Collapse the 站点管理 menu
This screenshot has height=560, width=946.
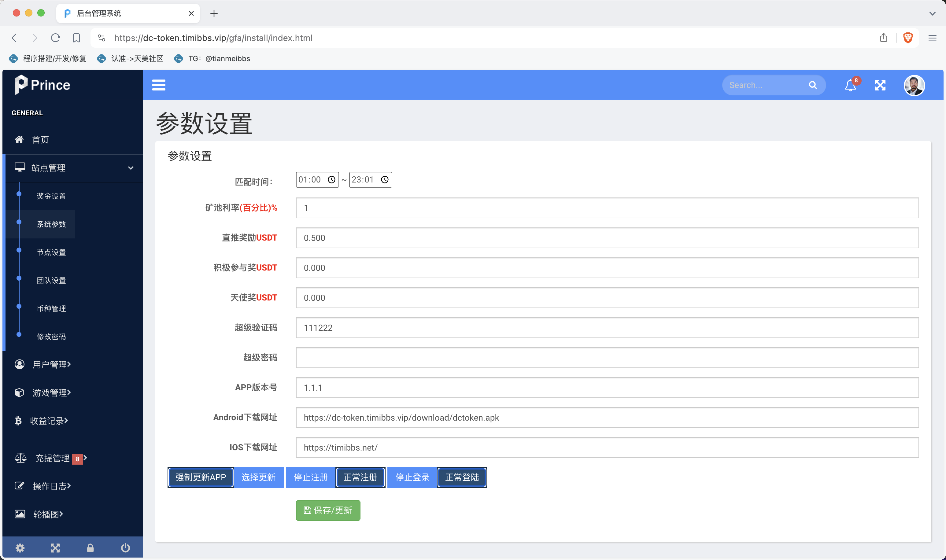pyautogui.click(x=72, y=168)
